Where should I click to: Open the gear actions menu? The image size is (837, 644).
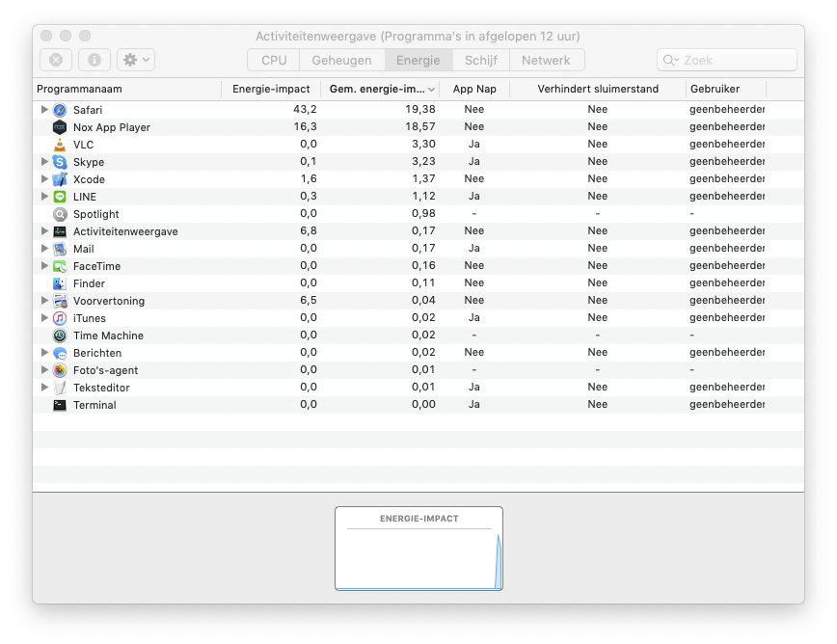point(136,60)
